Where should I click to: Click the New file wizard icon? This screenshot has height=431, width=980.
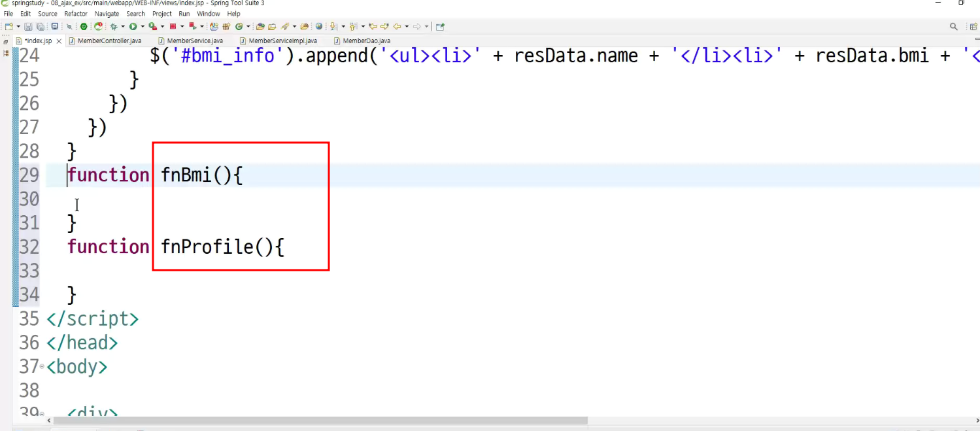[x=8, y=27]
